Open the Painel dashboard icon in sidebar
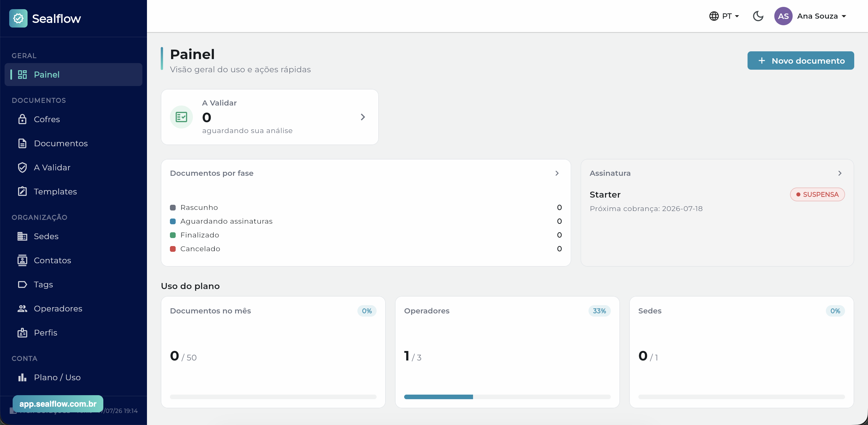868x425 pixels. click(x=22, y=75)
